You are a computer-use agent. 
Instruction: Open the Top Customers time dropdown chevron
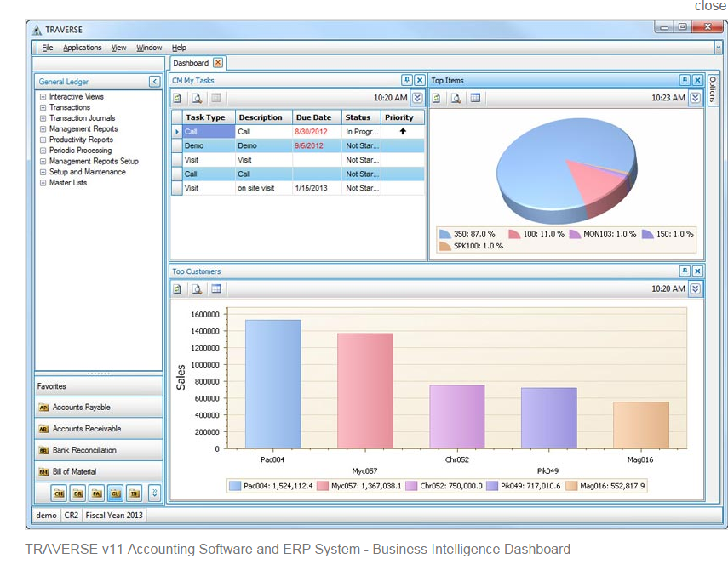(695, 288)
